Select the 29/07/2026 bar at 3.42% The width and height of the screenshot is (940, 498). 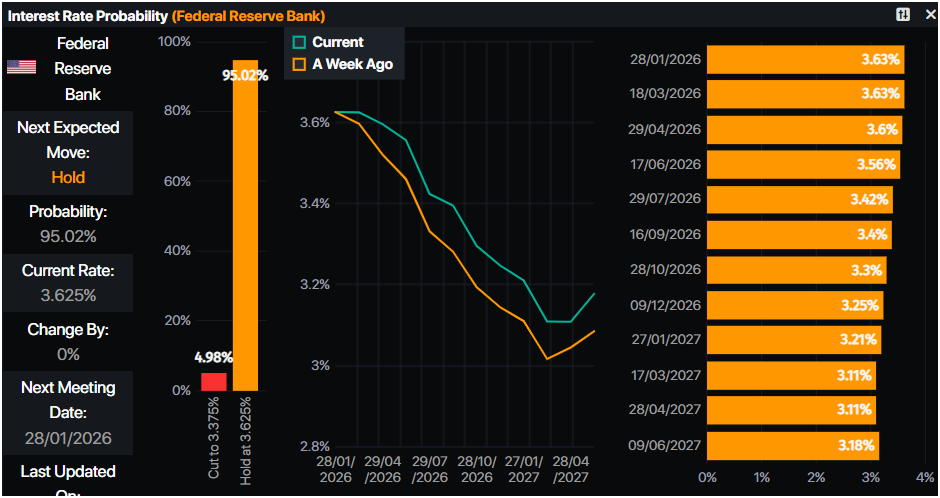(x=799, y=200)
